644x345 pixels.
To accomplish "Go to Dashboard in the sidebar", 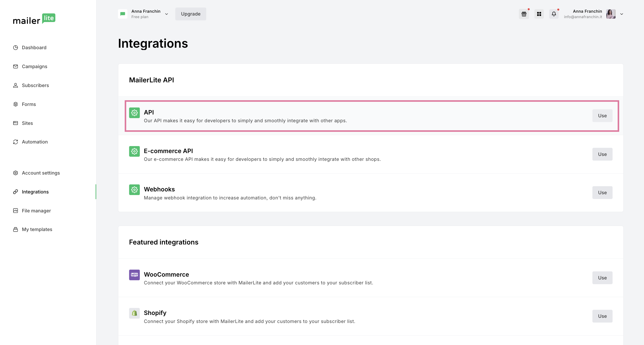I will 34,48.
